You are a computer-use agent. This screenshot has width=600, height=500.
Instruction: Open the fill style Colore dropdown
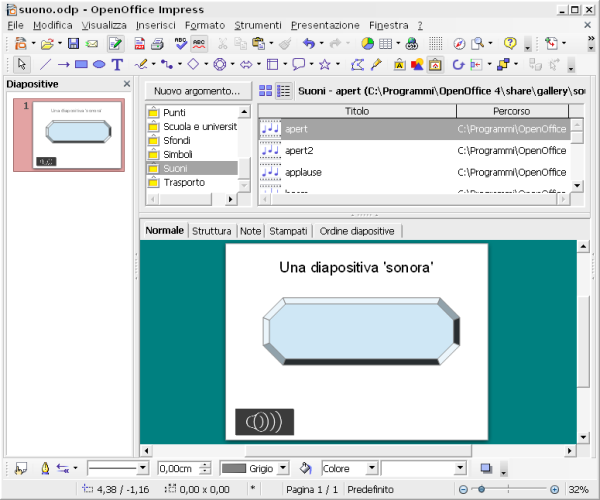click(370, 468)
